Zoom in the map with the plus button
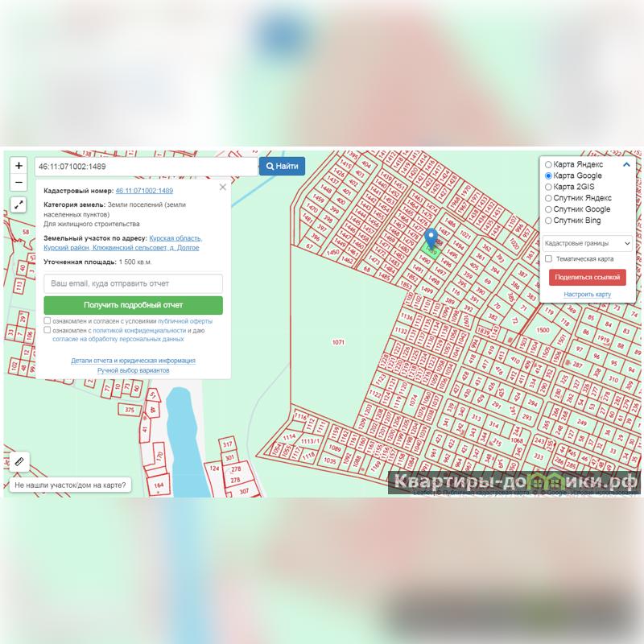The width and height of the screenshot is (644, 644). pos(19,166)
